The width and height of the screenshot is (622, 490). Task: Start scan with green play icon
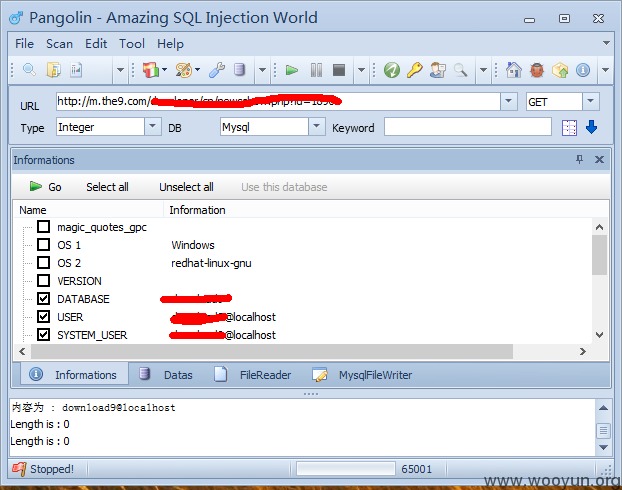point(292,70)
